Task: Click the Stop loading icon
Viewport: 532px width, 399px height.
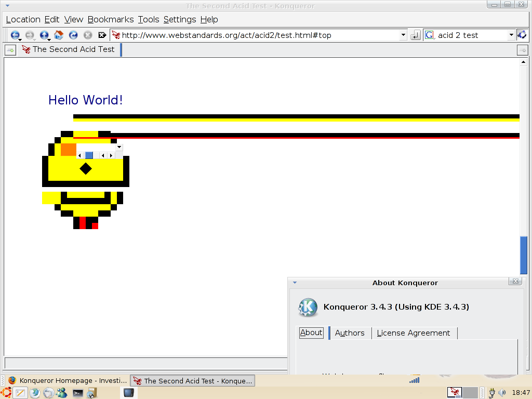Action: pyautogui.click(x=88, y=35)
